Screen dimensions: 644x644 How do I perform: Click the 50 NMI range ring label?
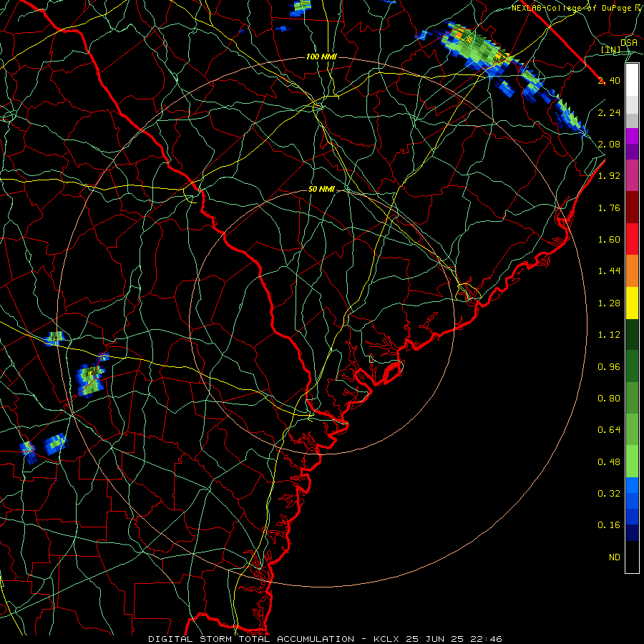pos(321,189)
